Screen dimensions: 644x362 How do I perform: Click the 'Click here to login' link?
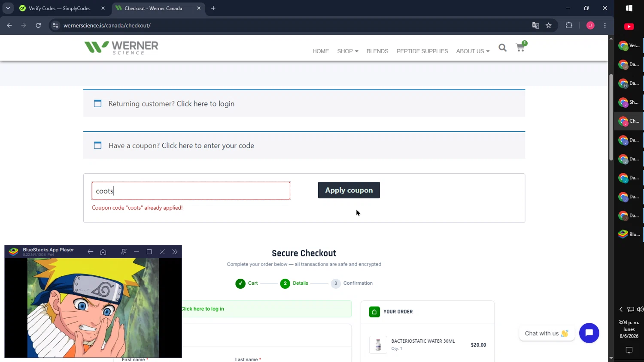click(205, 104)
